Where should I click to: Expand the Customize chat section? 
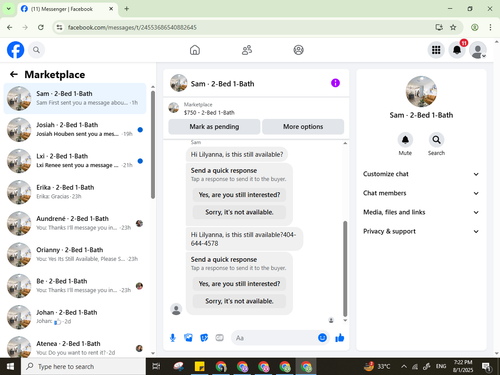(421, 174)
